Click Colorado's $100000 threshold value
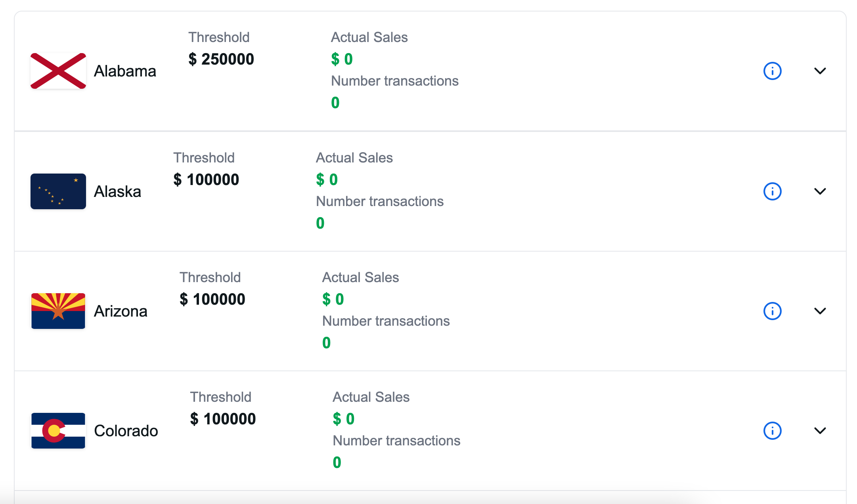This screenshot has width=857, height=504. [x=223, y=419]
